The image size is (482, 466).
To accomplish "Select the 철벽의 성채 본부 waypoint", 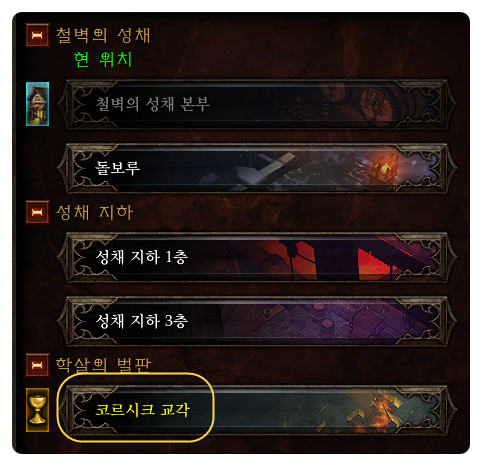I will [x=257, y=104].
